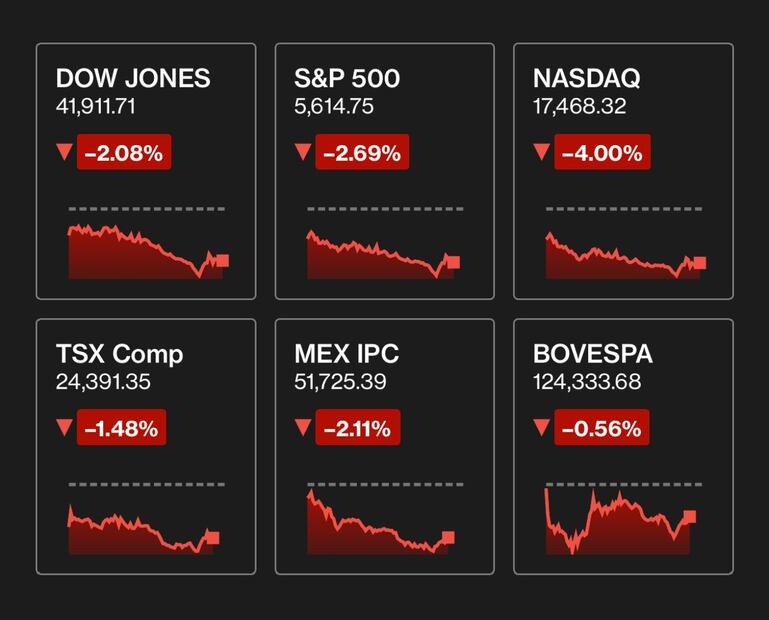Click the TSX Comp down arrow icon
This screenshot has width=769, height=620.
(x=65, y=427)
